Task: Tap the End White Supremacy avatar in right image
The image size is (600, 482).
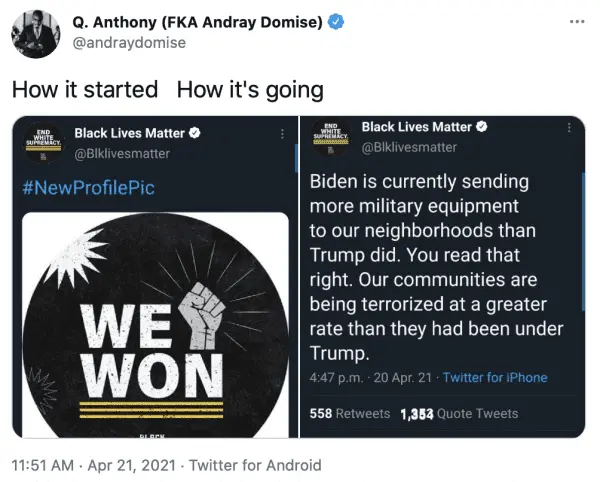Action: (x=330, y=135)
